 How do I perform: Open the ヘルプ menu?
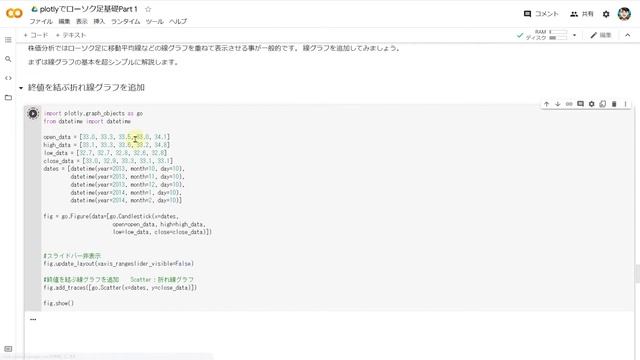pos(178,21)
